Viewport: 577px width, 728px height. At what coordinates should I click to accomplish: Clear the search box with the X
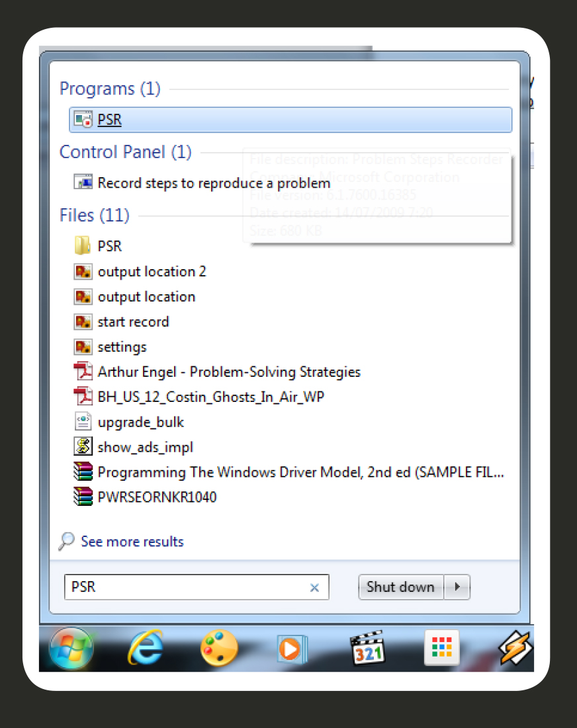(315, 588)
